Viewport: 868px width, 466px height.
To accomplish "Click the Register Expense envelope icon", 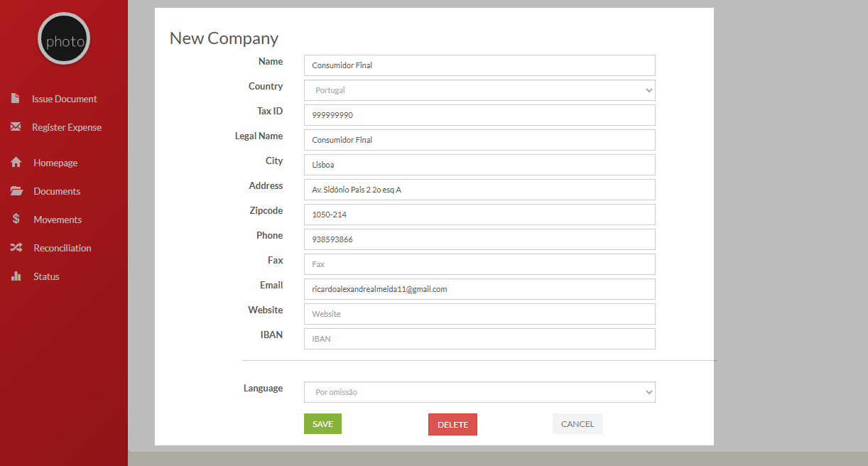I will [16, 127].
